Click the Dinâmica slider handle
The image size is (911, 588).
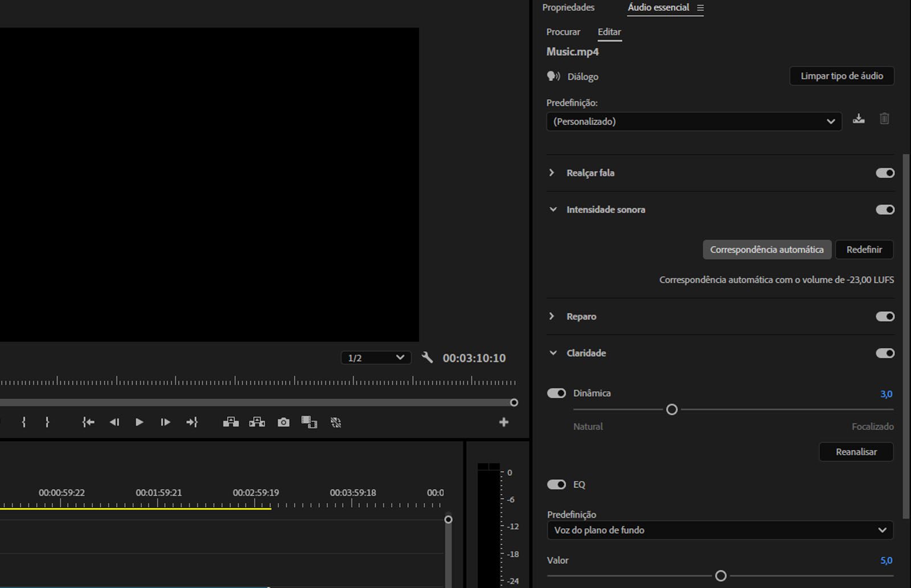coord(672,409)
